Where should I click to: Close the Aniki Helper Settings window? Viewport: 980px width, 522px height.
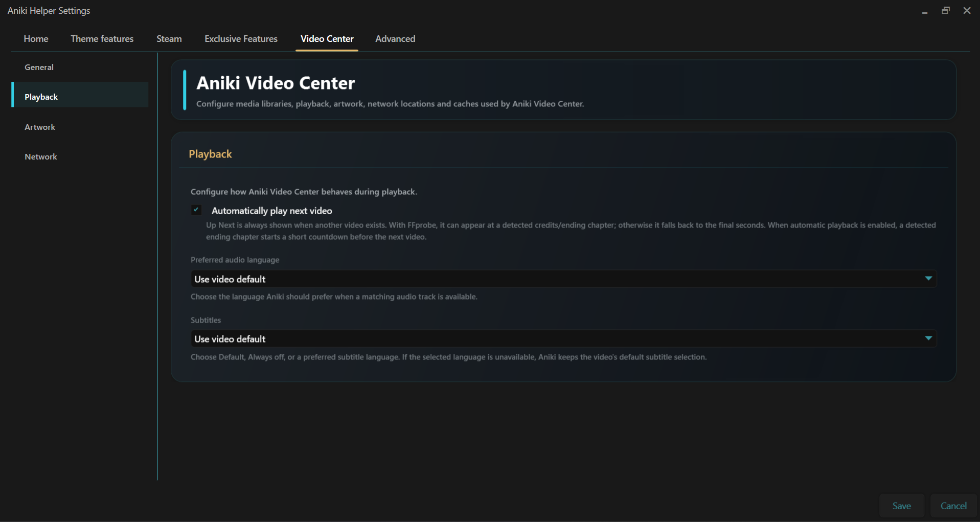pos(967,11)
